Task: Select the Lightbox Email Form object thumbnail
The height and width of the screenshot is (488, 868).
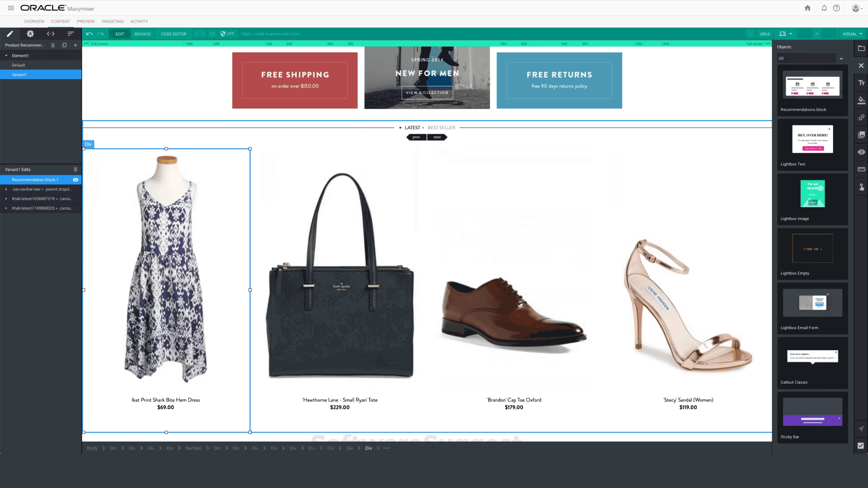Action: (x=812, y=303)
